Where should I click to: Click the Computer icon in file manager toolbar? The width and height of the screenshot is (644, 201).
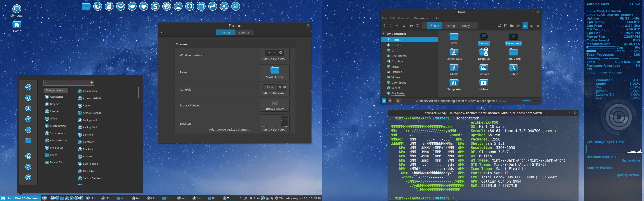click(x=417, y=26)
